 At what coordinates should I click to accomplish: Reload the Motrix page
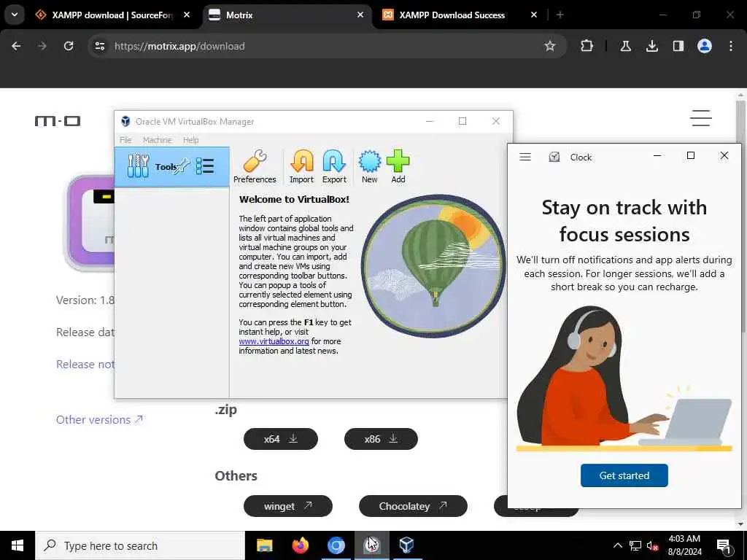(69, 46)
